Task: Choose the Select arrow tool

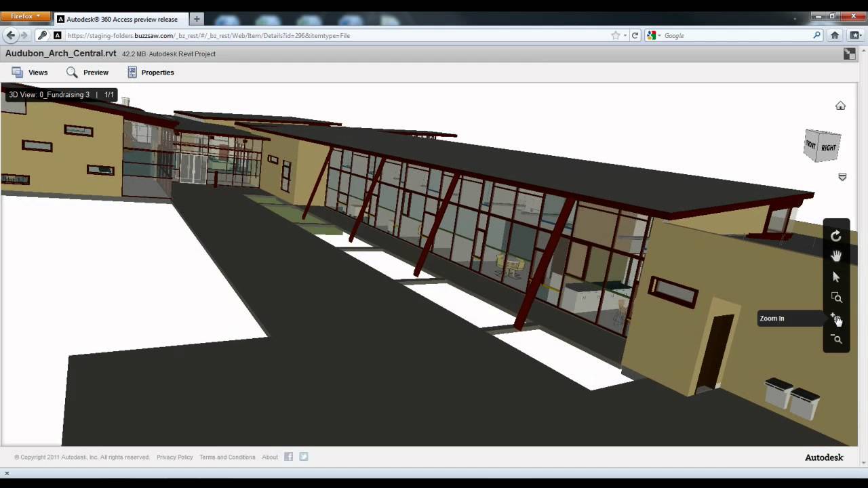Action: (x=835, y=277)
